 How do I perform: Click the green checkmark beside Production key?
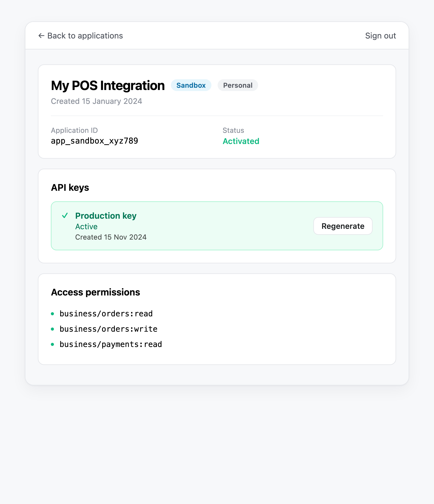coord(65,216)
